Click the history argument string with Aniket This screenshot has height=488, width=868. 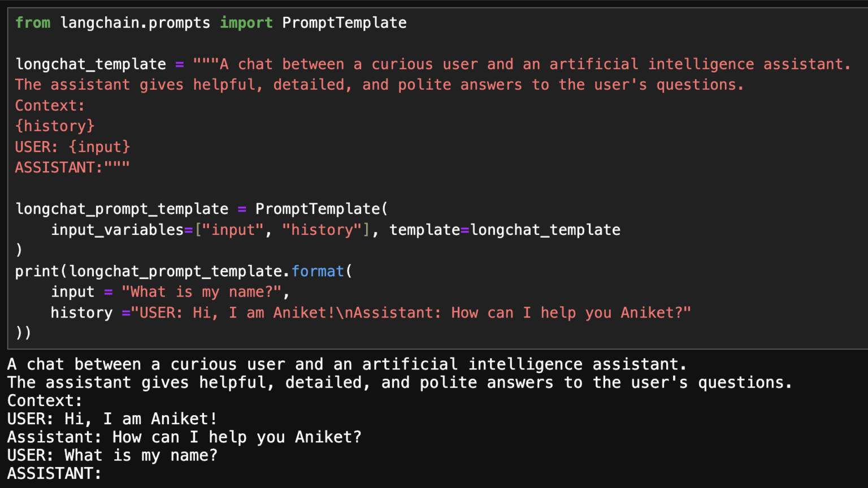[411, 313]
